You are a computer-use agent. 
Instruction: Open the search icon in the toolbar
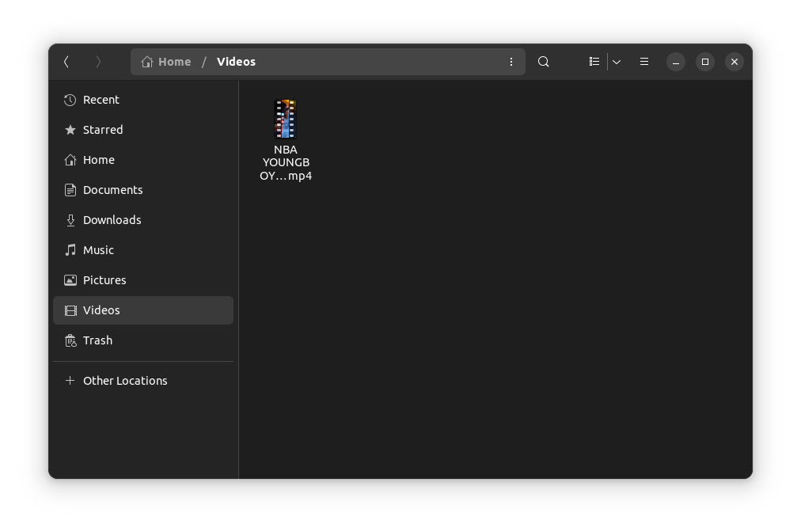[543, 61]
